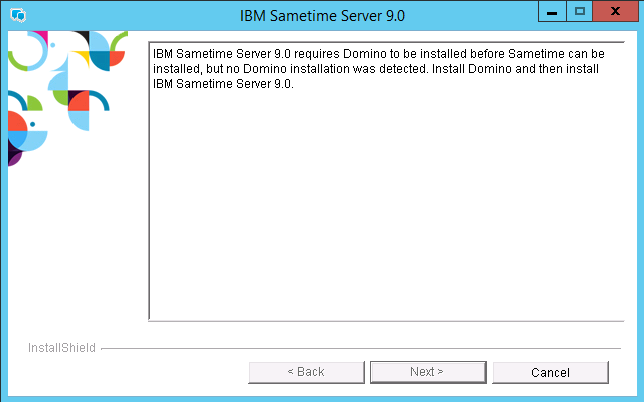Maximize the IBM Sametime Server installer window
Viewport: 644px width, 402px height.
click(580, 11)
